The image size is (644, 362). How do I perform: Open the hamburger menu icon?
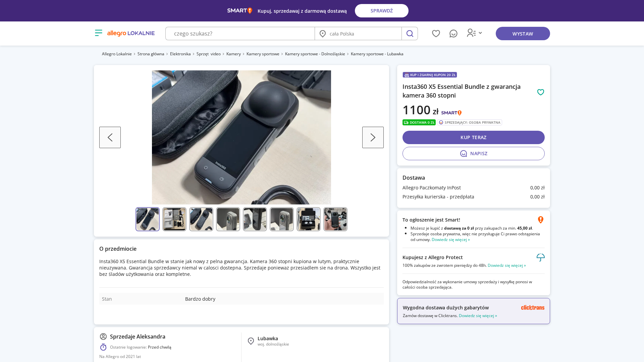(98, 33)
